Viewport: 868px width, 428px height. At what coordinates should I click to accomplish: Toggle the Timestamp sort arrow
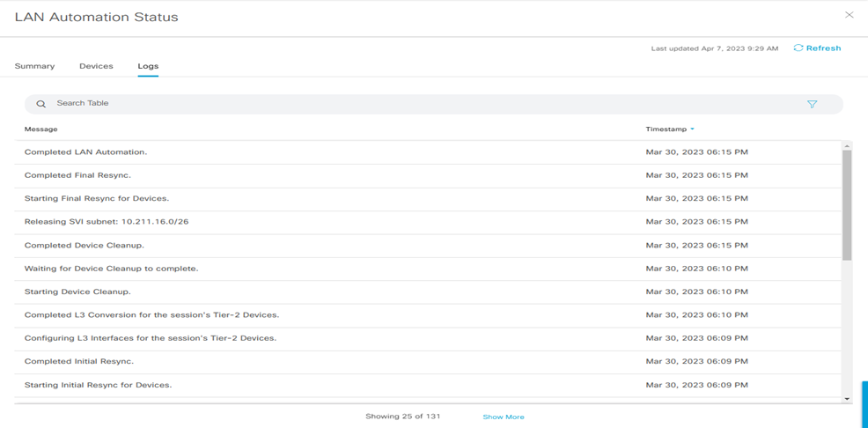[x=693, y=129]
